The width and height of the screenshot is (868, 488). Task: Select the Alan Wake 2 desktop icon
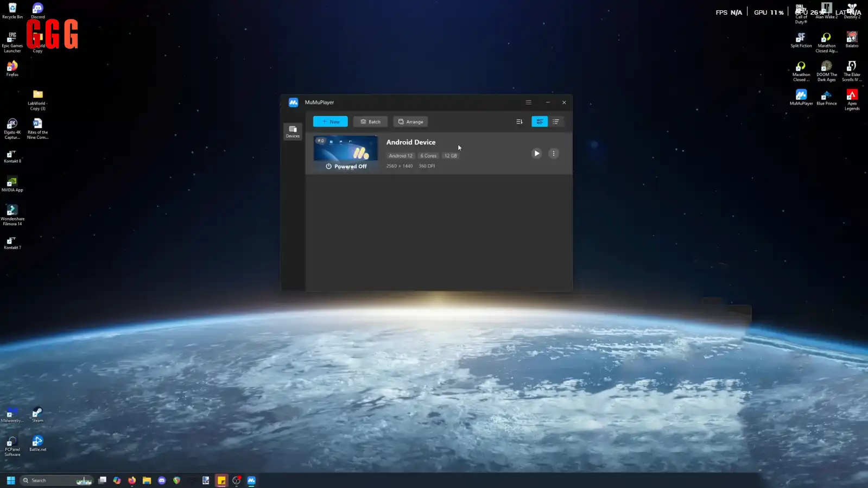coord(827,11)
